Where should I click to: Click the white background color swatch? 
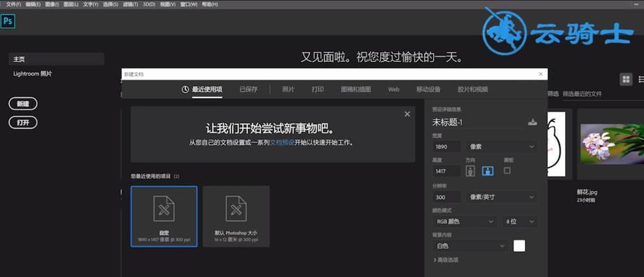(519, 246)
